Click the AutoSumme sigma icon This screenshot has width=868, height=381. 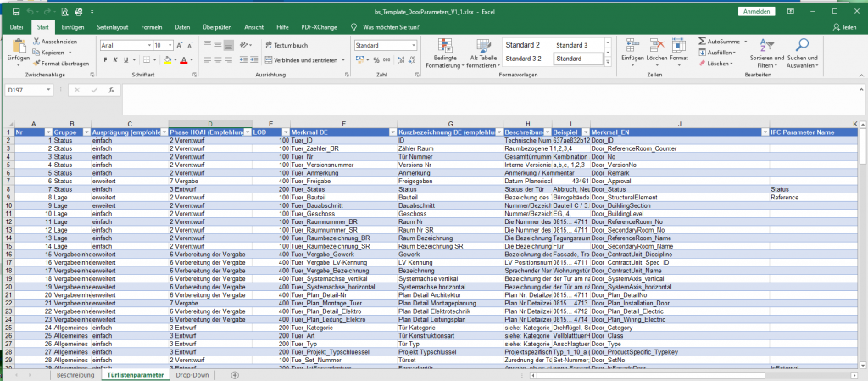[x=702, y=41]
